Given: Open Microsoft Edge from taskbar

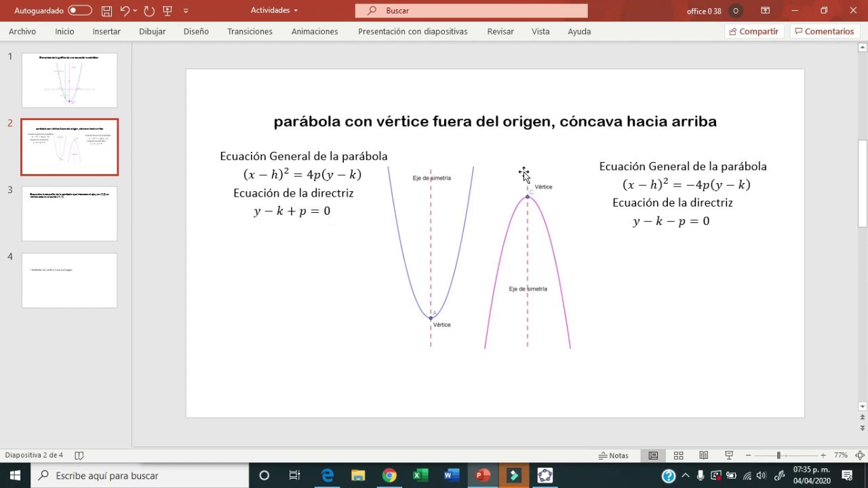Looking at the screenshot, I should [x=327, y=475].
